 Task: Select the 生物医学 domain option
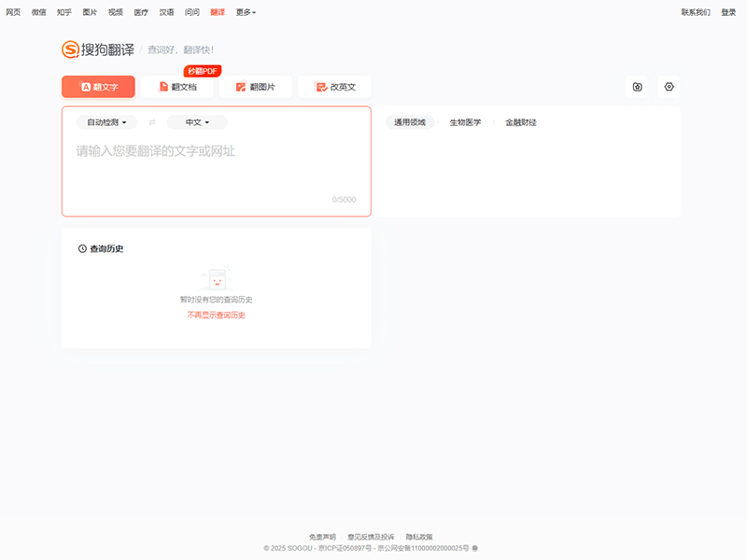465,122
